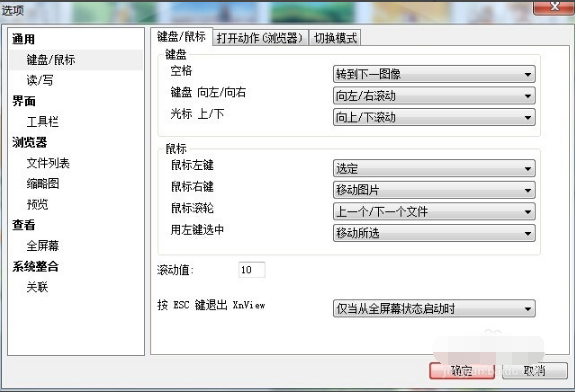Open 文件列表 under 浏览器
This screenshot has height=392, width=575.
tap(48, 163)
